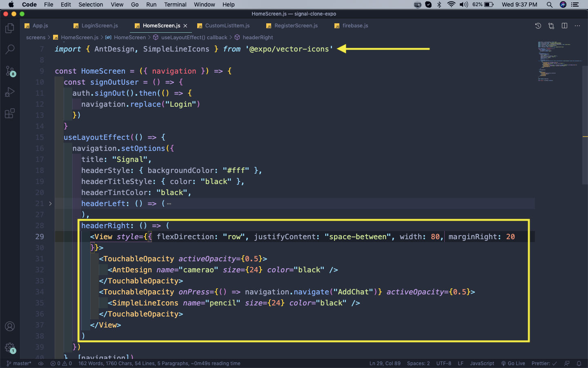Switch to the App.js tab
588x368 pixels.
pos(36,26)
